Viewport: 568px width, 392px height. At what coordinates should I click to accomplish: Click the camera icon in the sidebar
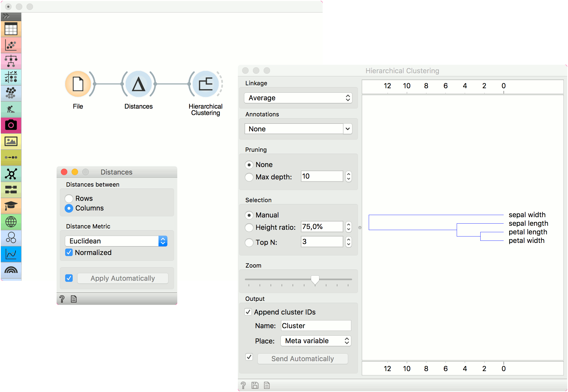[x=11, y=125]
